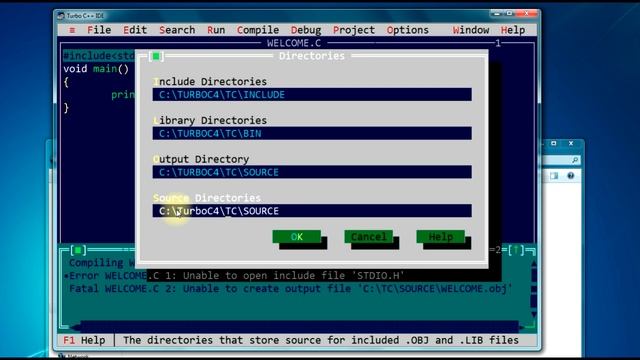
Task: Open the Help menu in the menu bar
Action: click(513, 30)
